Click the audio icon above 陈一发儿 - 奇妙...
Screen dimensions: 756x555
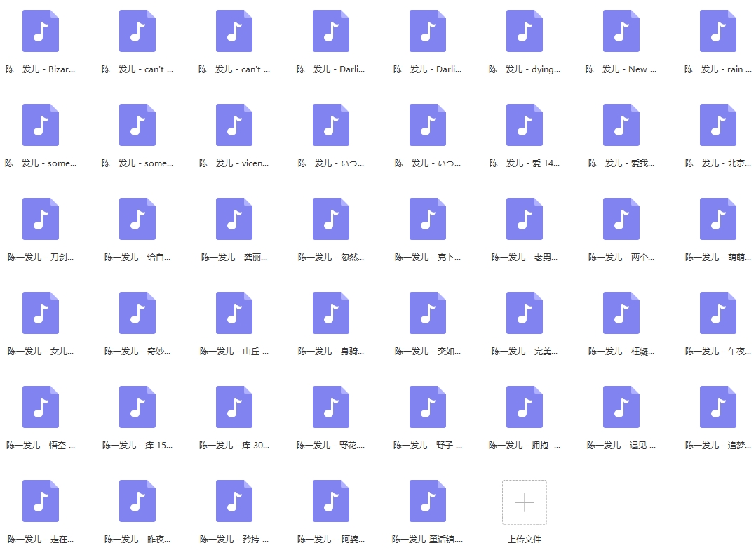click(137, 314)
